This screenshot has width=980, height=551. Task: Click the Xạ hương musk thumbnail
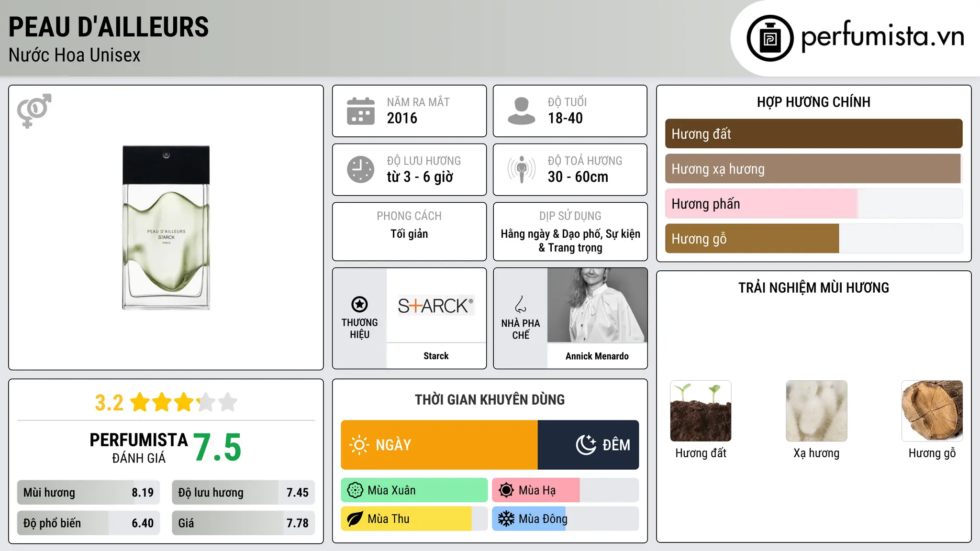click(816, 411)
